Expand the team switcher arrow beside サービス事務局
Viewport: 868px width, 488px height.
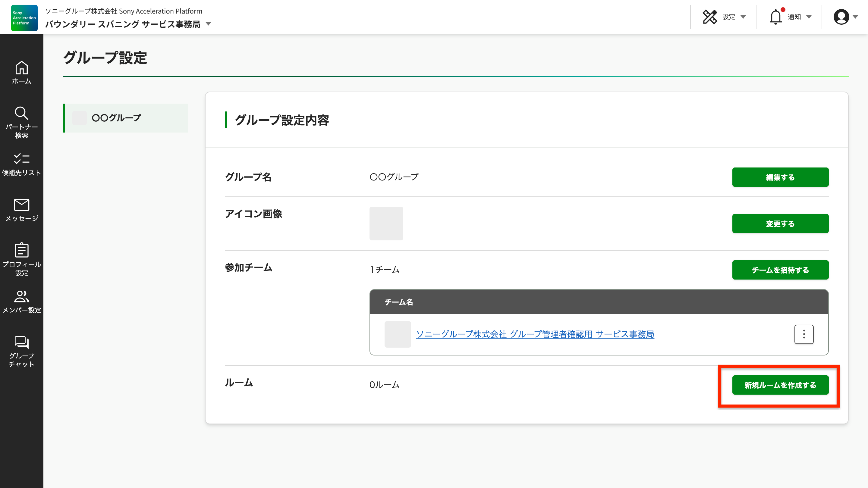click(208, 24)
